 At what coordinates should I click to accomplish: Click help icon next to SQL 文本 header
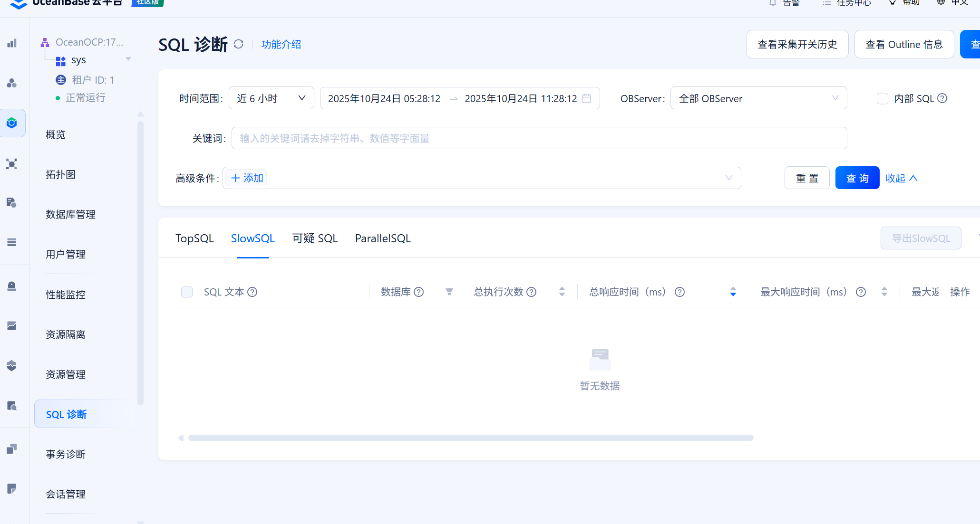tap(252, 292)
